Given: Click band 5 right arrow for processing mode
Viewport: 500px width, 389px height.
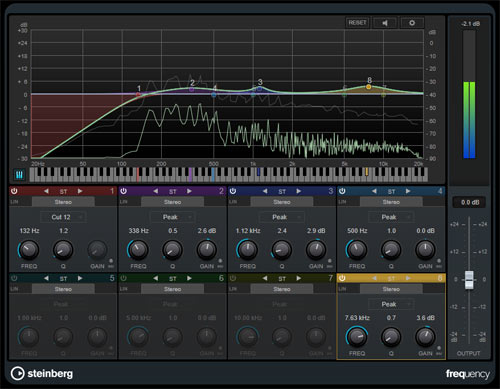Looking at the screenshot, I should click(x=80, y=278).
